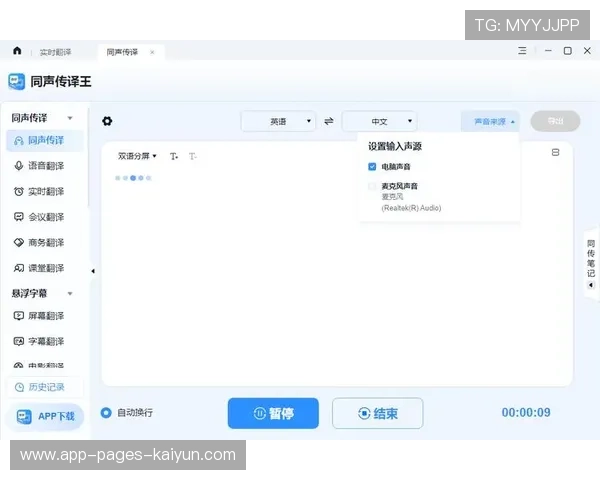Open 语音翻译 in the sidebar
The width and height of the screenshot is (600, 480).
45,166
